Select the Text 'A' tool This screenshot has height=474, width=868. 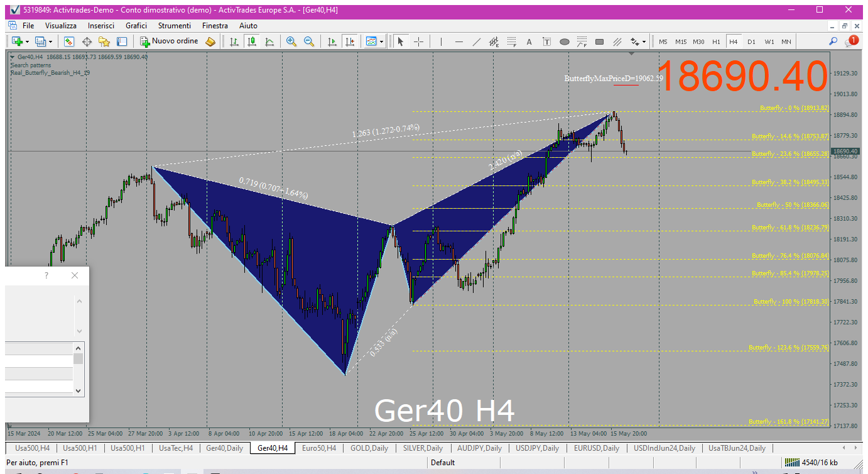[x=529, y=41]
